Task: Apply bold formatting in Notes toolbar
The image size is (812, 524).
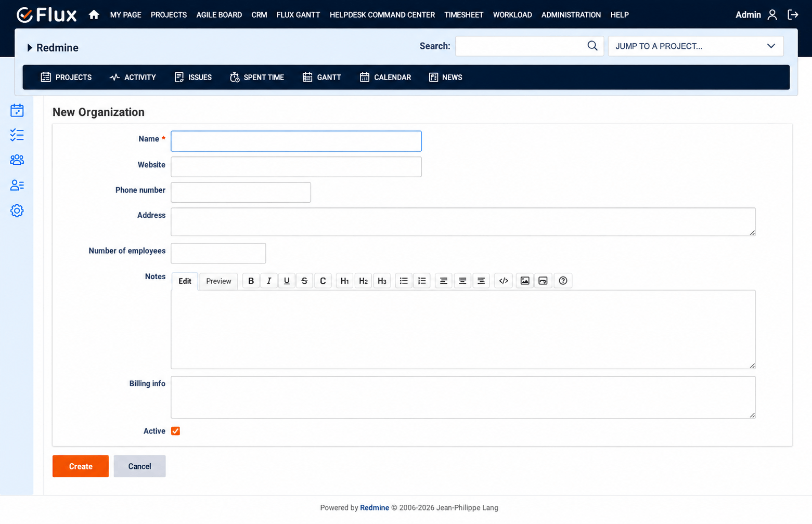Action: click(251, 281)
